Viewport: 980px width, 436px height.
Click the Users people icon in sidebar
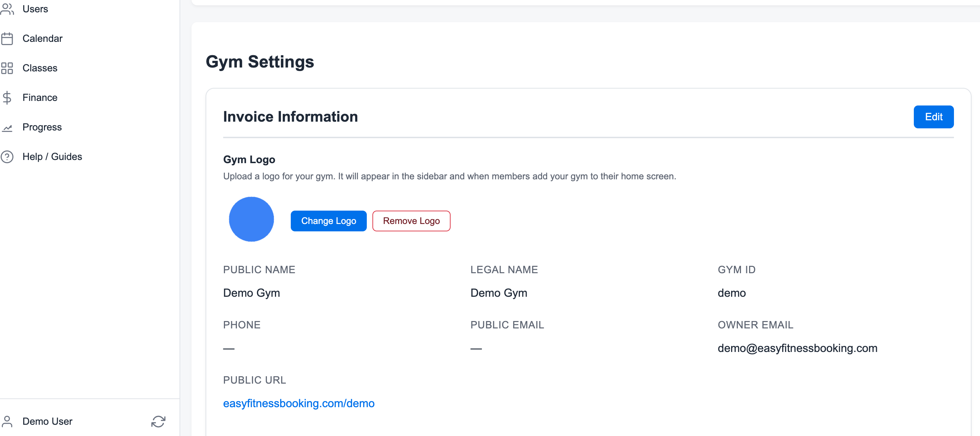(x=7, y=9)
